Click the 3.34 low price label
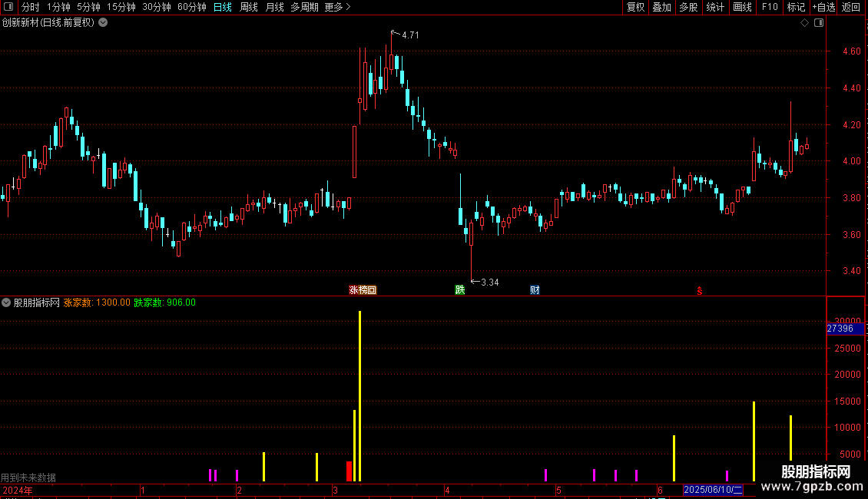This screenshot has height=499, width=868. coord(490,283)
